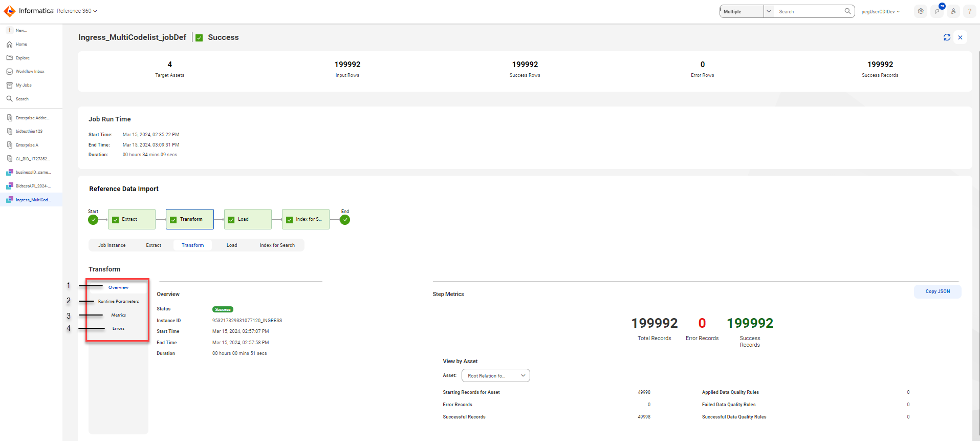Screen dimensions: 980x441
Task: Select Errors in the Transform menu
Action: click(x=118, y=328)
